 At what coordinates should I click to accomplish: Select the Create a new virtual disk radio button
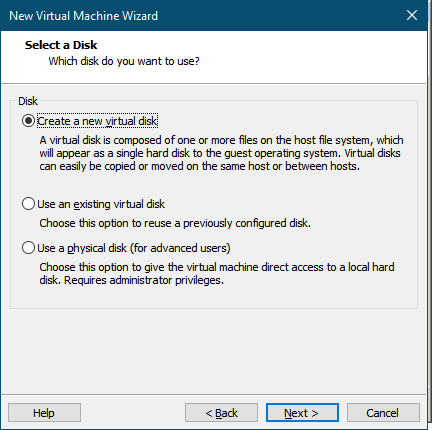point(28,121)
